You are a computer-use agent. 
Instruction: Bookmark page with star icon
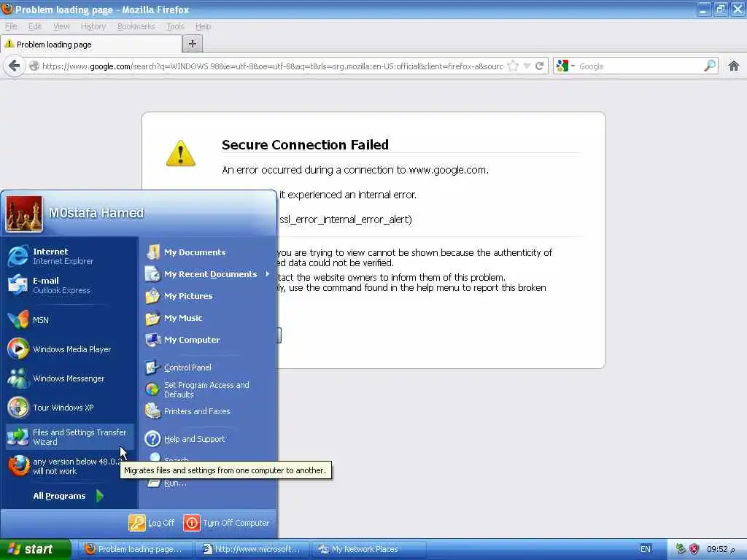tap(513, 66)
